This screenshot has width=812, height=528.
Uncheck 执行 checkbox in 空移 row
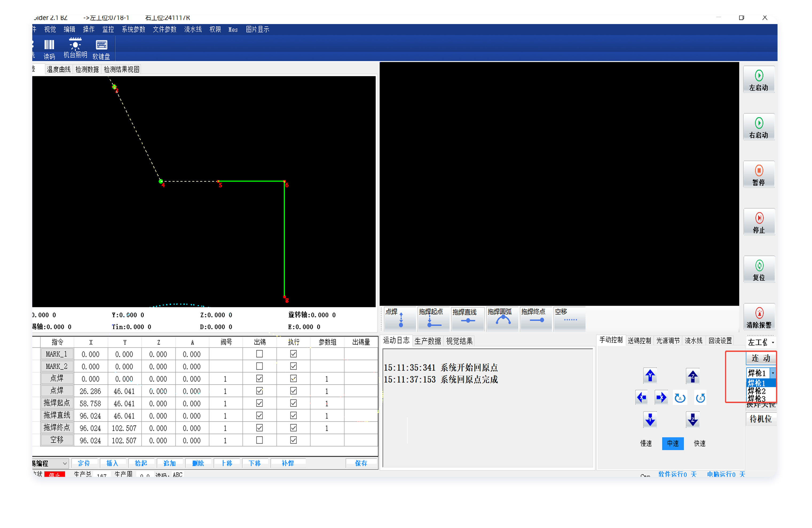pyautogui.click(x=293, y=440)
